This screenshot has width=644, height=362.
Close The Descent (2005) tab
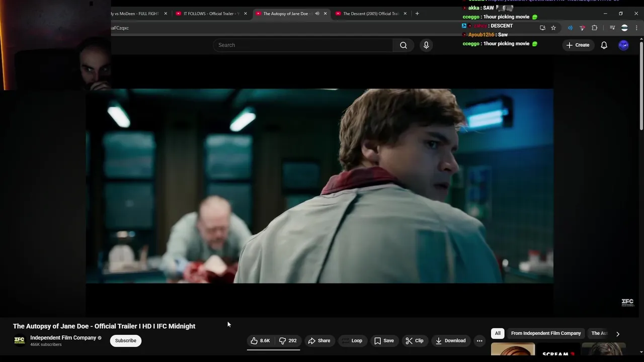tap(405, 14)
